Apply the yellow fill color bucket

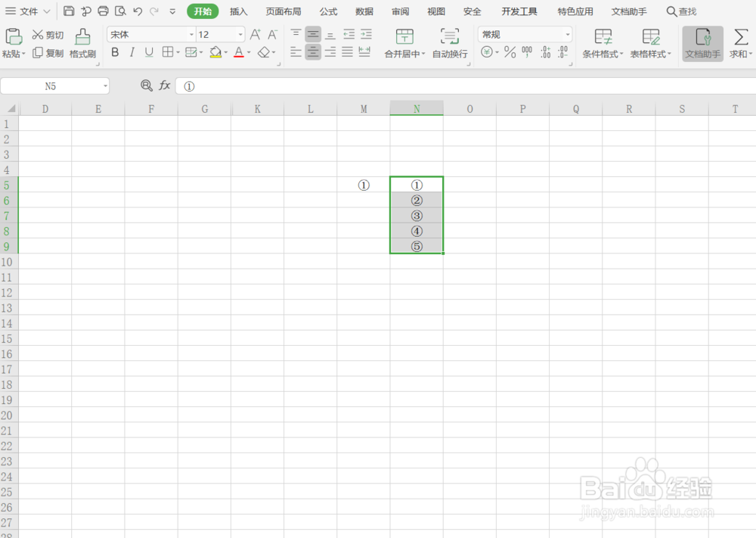pos(215,52)
